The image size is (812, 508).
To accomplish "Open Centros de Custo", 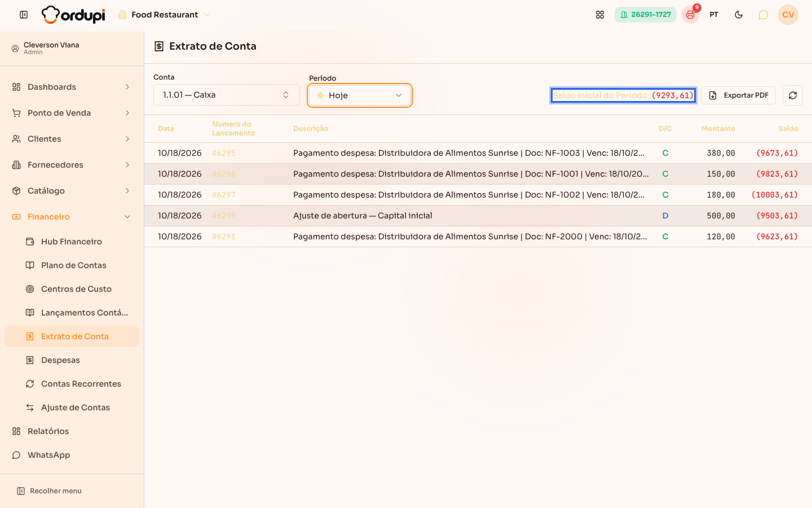I will 72,289.
